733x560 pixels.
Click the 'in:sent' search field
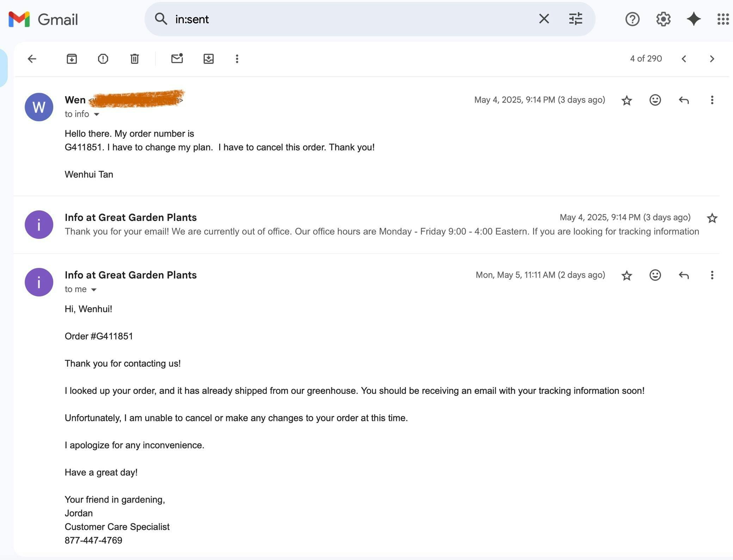tap(352, 19)
